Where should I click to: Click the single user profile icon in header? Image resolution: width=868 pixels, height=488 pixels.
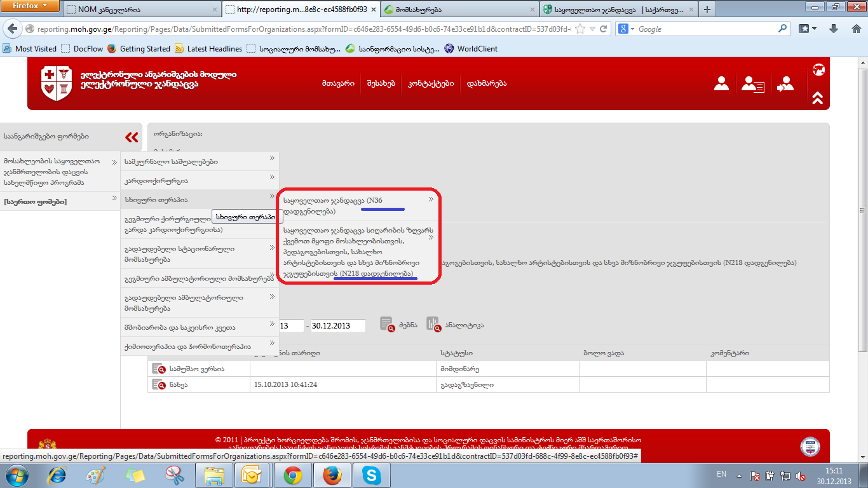click(721, 83)
